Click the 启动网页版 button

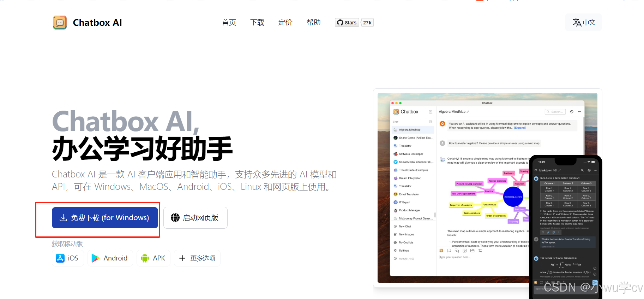pyautogui.click(x=195, y=218)
